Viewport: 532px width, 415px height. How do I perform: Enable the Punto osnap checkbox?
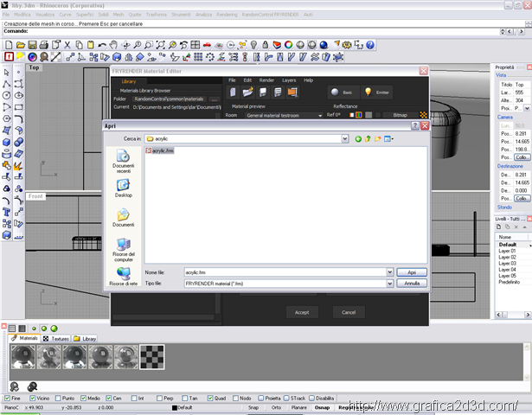pyautogui.click(x=58, y=398)
